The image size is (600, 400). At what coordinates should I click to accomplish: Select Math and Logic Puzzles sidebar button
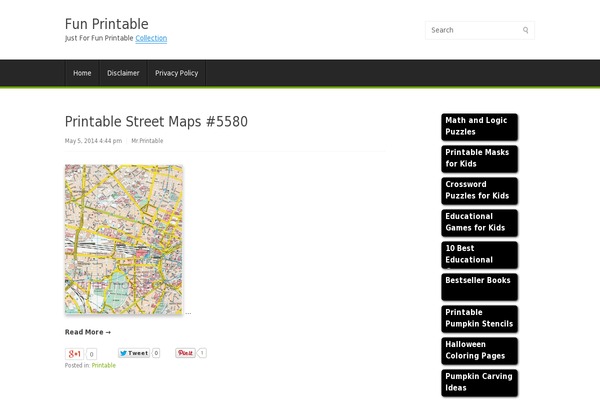coord(479,126)
